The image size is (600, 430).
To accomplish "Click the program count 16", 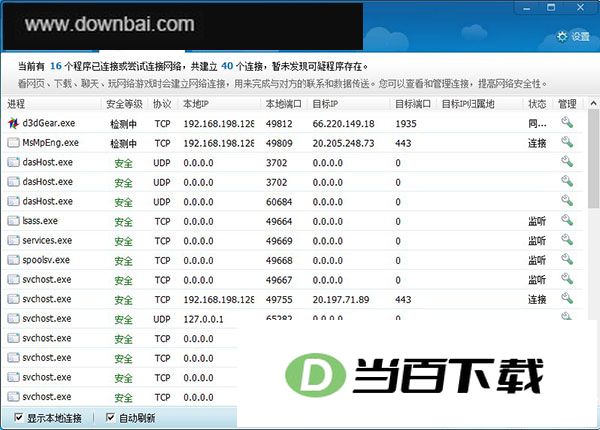I will pos(55,66).
